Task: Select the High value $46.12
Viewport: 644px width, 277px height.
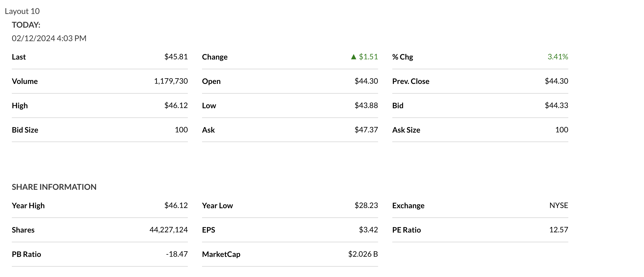Action: (x=176, y=105)
